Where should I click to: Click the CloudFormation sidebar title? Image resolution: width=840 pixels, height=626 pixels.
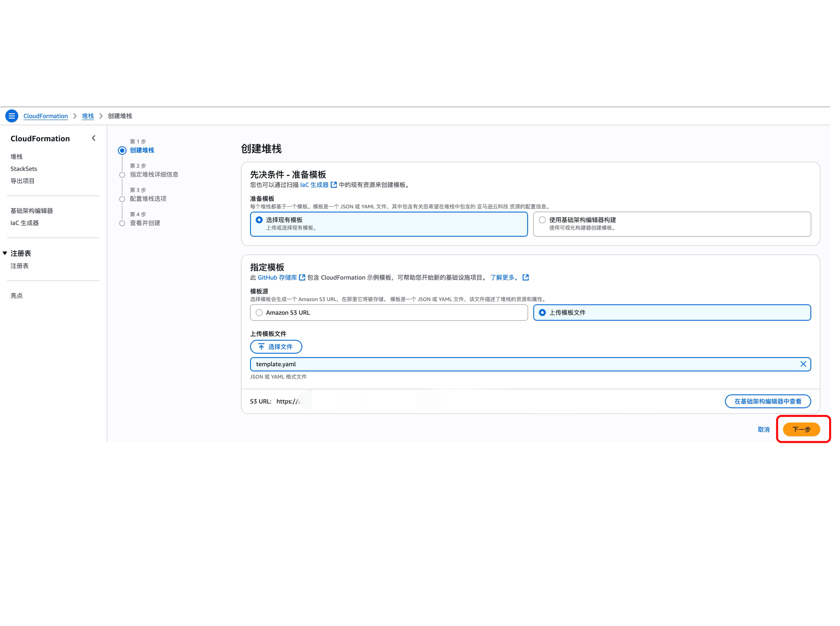40,139
